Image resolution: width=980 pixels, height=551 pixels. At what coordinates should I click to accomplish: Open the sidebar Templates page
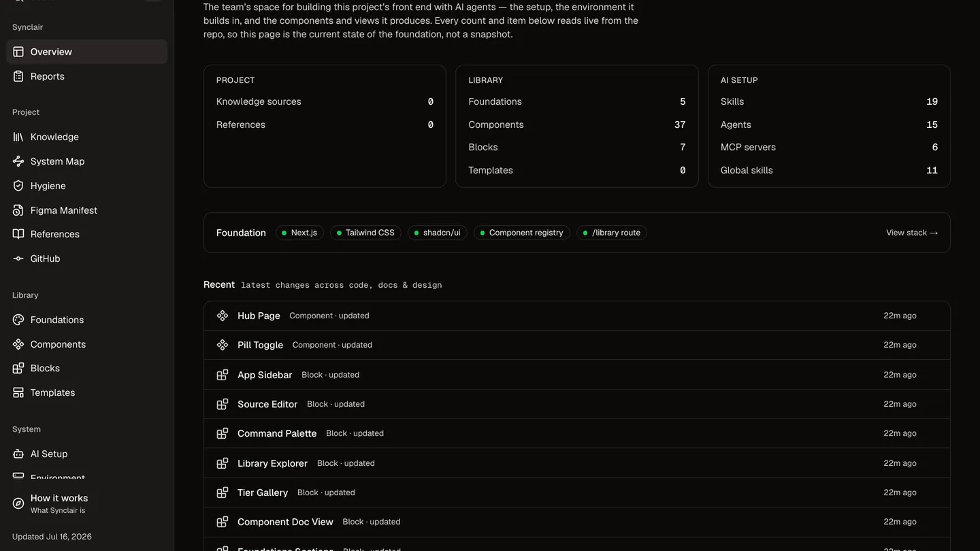click(86, 393)
